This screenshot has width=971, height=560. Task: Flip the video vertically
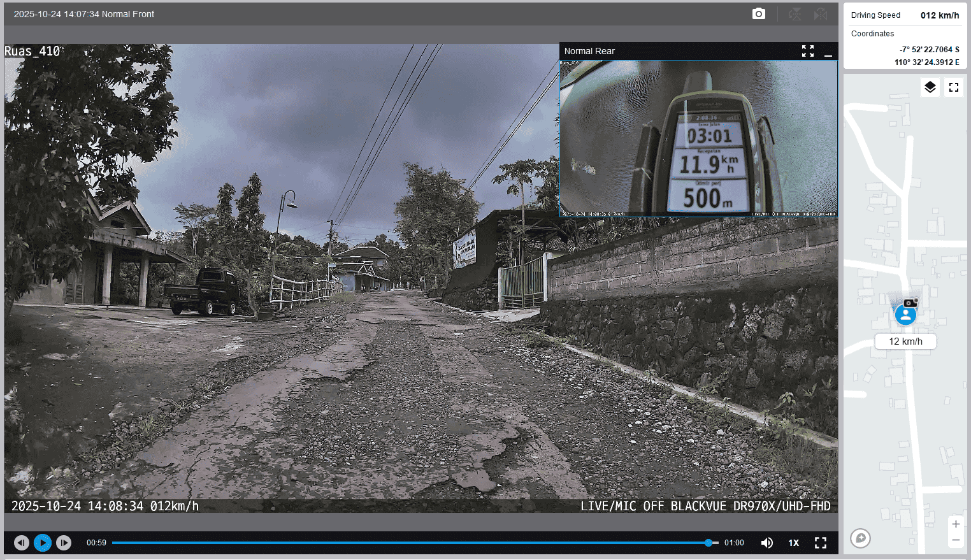(795, 14)
